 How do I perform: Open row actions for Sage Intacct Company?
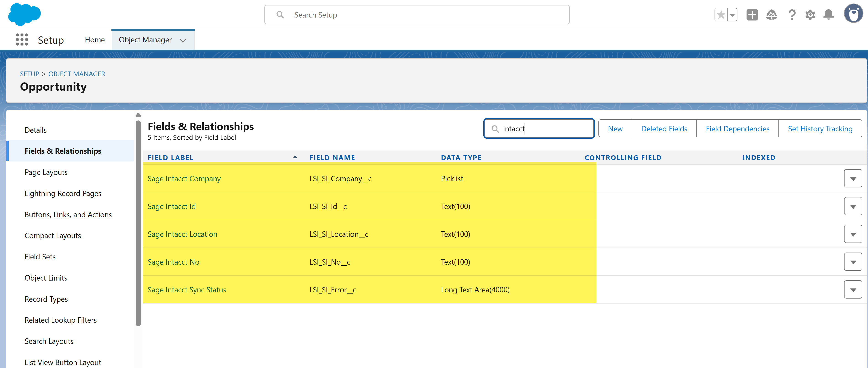(x=853, y=179)
